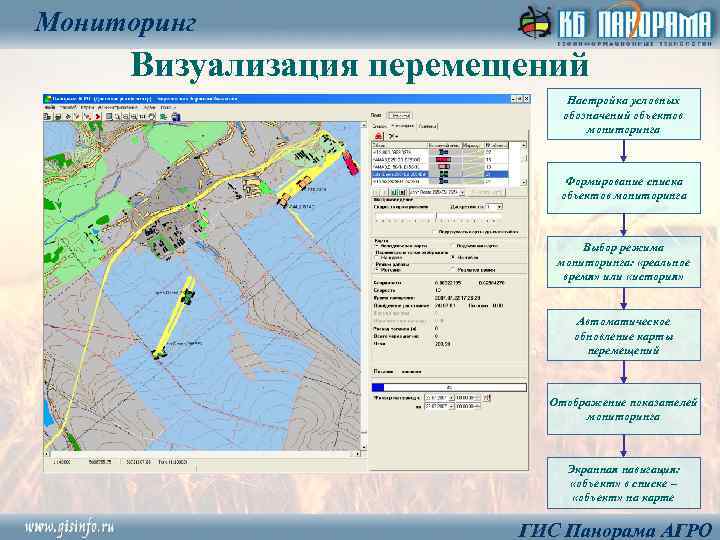Open the combo box next to the playback buttons
720x540 pixels.
(437, 192)
